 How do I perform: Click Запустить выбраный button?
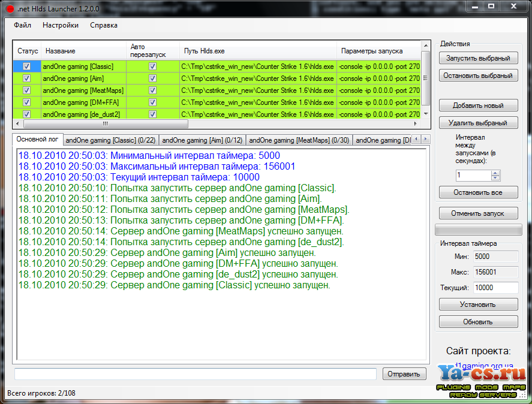[479, 58]
